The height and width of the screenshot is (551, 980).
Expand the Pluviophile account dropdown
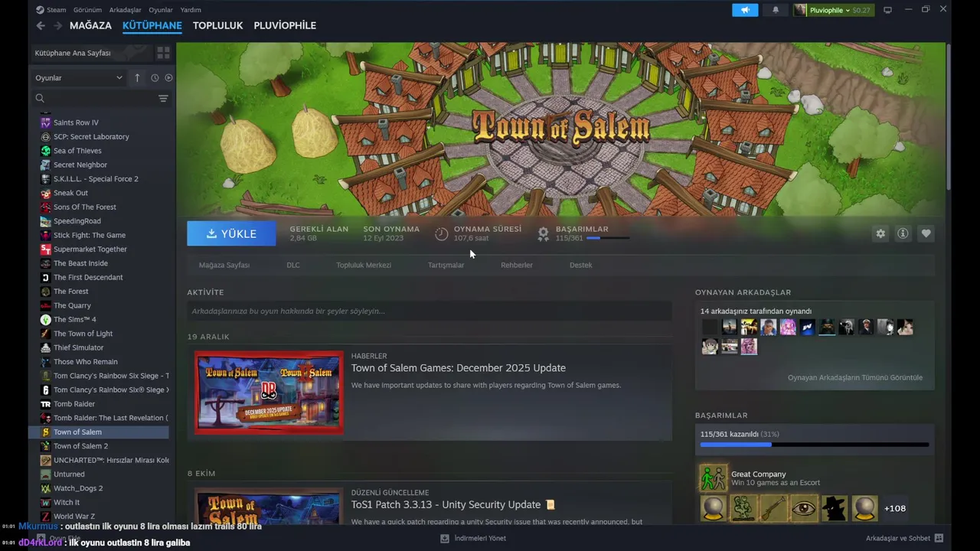833,10
